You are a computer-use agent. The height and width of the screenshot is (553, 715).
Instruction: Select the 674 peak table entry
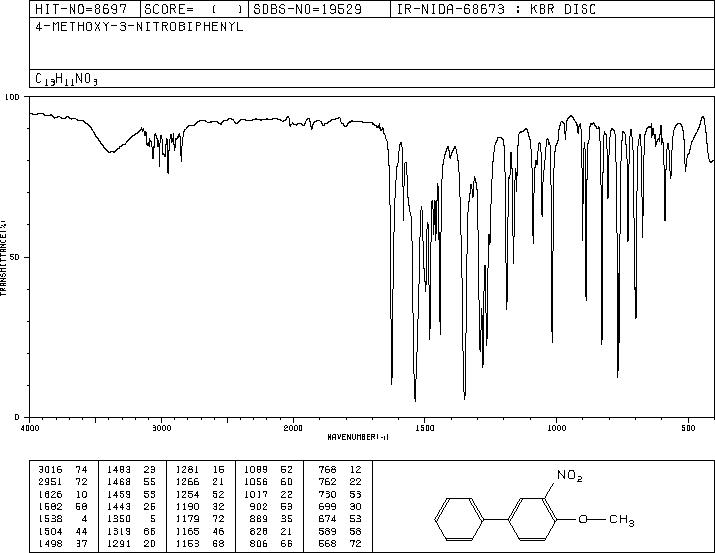coord(340,519)
